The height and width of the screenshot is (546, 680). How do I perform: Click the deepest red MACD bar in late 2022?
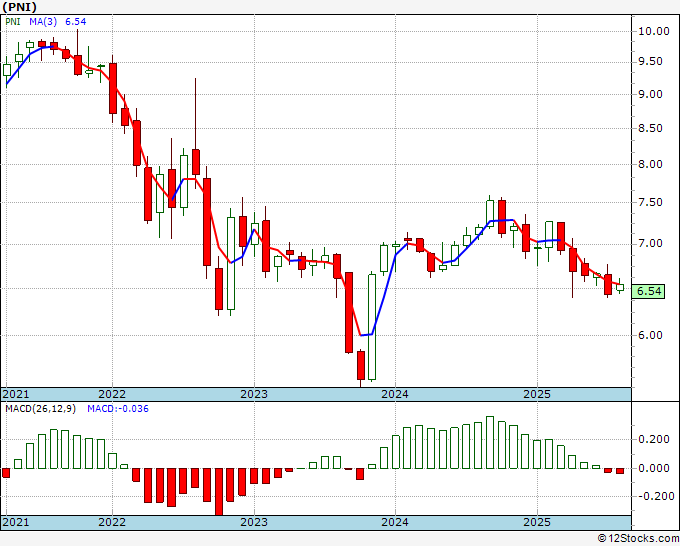pyautogui.click(x=219, y=492)
